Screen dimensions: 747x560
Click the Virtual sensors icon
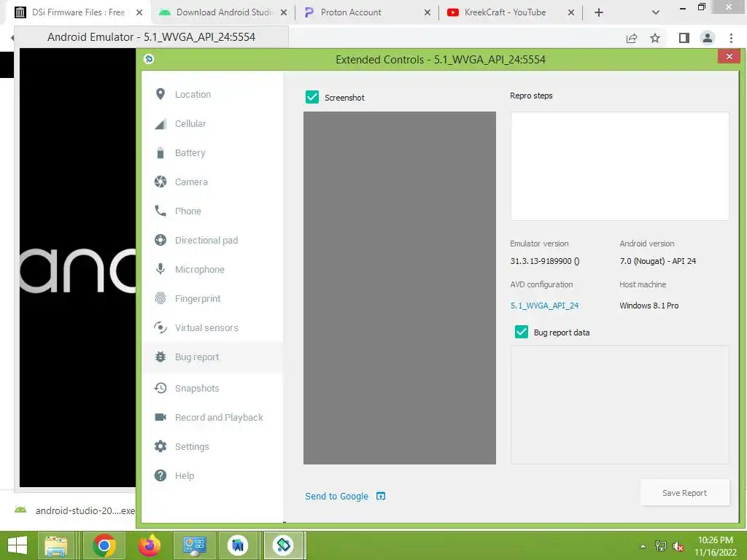(x=160, y=327)
